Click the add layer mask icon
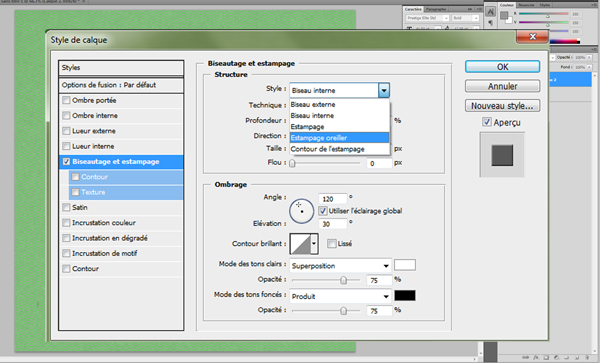The image size is (600, 363). (x=546, y=357)
